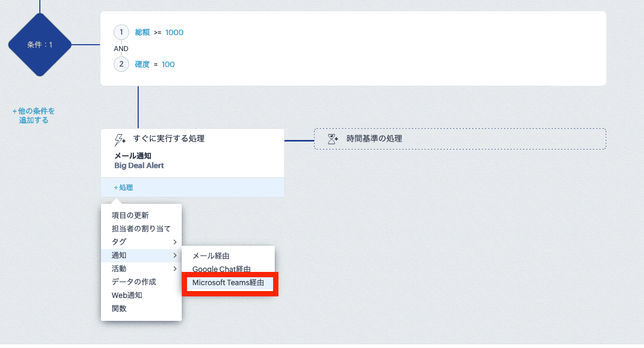Choose 担当者の割り当て from the menu

coord(141,229)
